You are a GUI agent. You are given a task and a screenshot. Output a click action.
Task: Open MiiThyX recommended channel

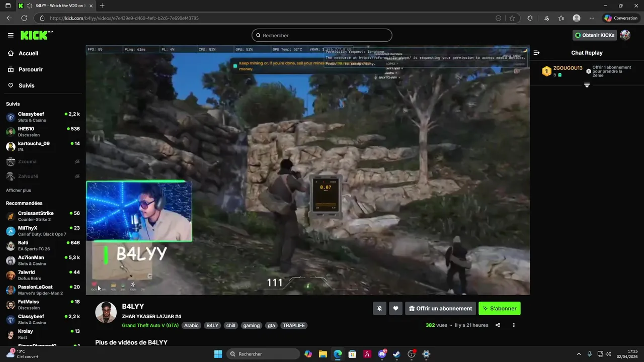[43, 231]
